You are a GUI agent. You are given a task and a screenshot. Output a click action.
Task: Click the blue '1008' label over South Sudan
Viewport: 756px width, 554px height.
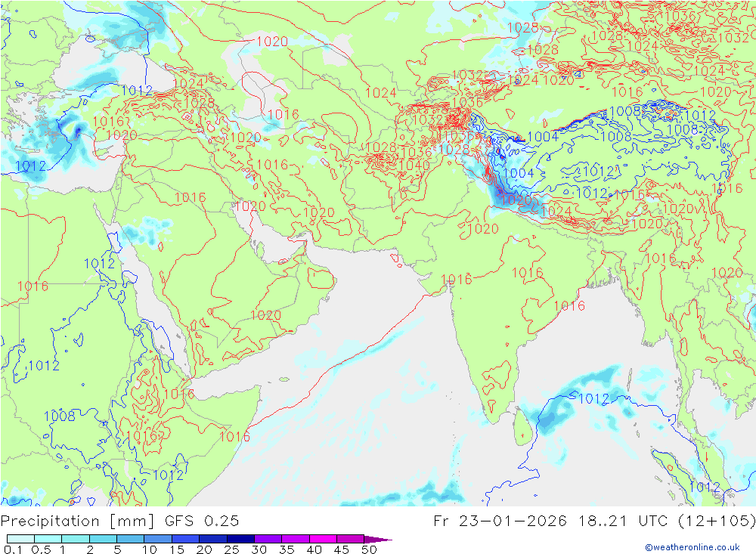click(60, 416)
